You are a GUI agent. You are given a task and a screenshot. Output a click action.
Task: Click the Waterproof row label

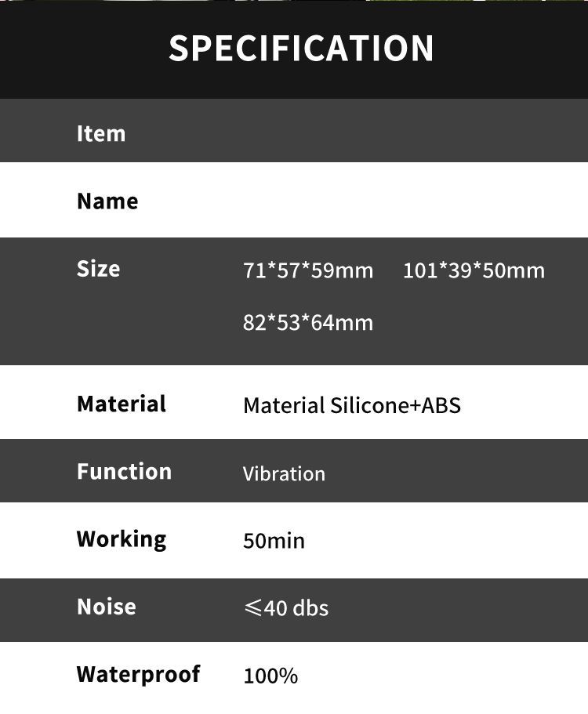(139, 674)
